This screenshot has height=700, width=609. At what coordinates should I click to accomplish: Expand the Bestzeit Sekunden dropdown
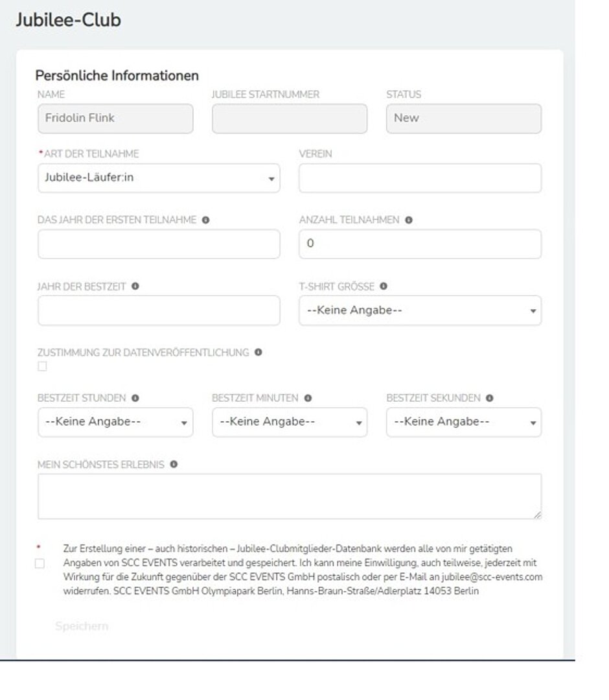[463, 422]
